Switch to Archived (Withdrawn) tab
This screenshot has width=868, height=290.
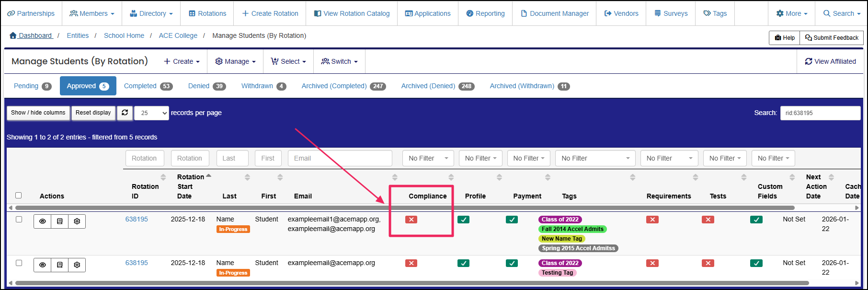[x=530, y=86]
